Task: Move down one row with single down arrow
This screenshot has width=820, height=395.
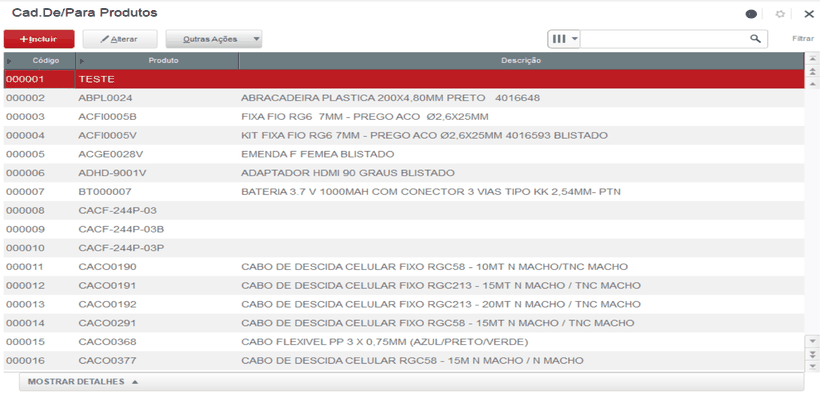Action: click(x=812, y=341)
